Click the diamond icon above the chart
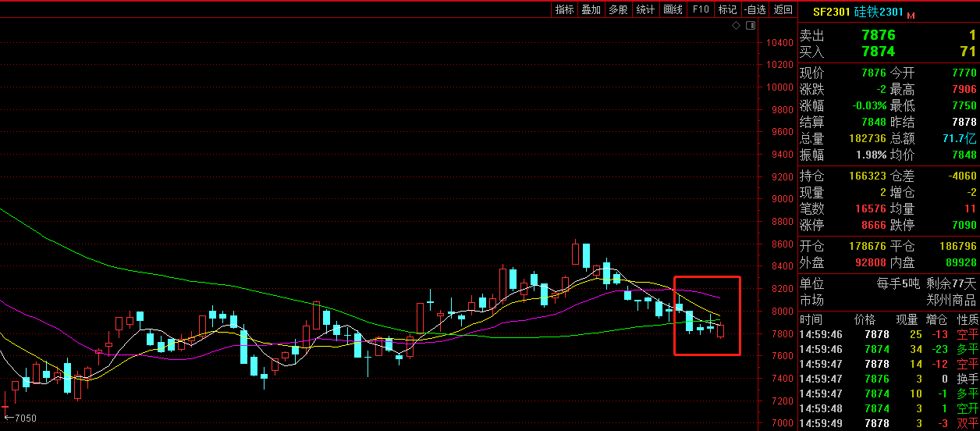Screen dimensions: 980x431 point(736,26)
